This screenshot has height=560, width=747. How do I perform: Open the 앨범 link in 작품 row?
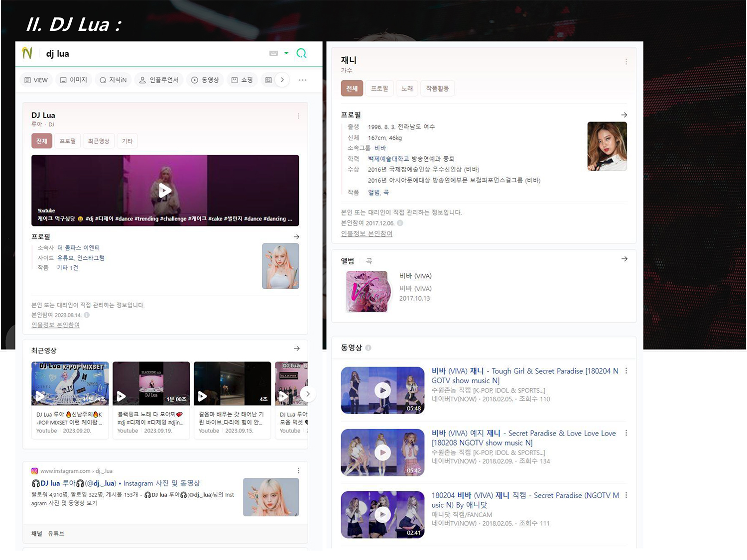click(x=374, y=192)
